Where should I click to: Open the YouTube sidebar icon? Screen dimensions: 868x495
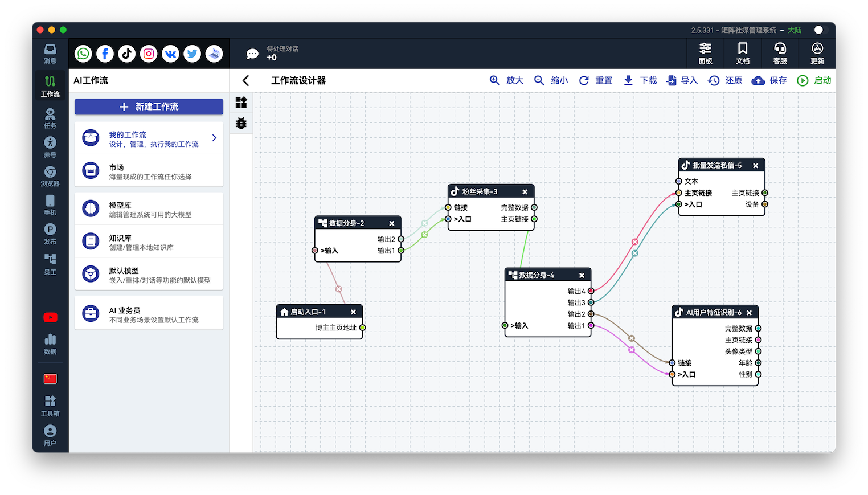pyautogui.click(x=50, y=317)
